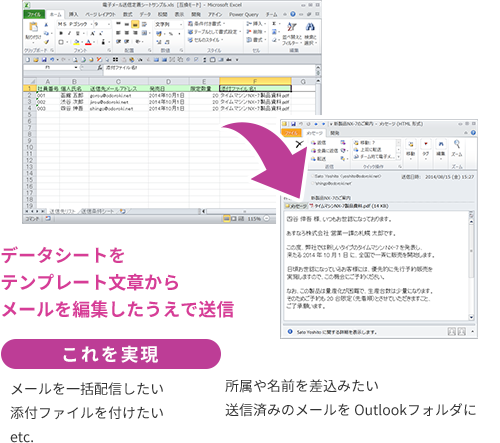
Task: Click Save icon in Outlook message title bar
Action: [293, 124]
